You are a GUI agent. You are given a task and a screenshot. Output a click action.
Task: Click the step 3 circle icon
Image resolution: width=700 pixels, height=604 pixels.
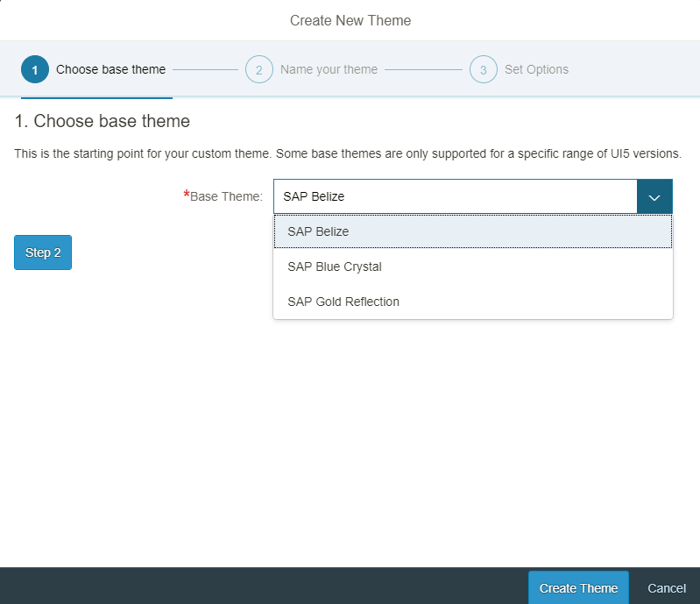[x=483, y=69]
